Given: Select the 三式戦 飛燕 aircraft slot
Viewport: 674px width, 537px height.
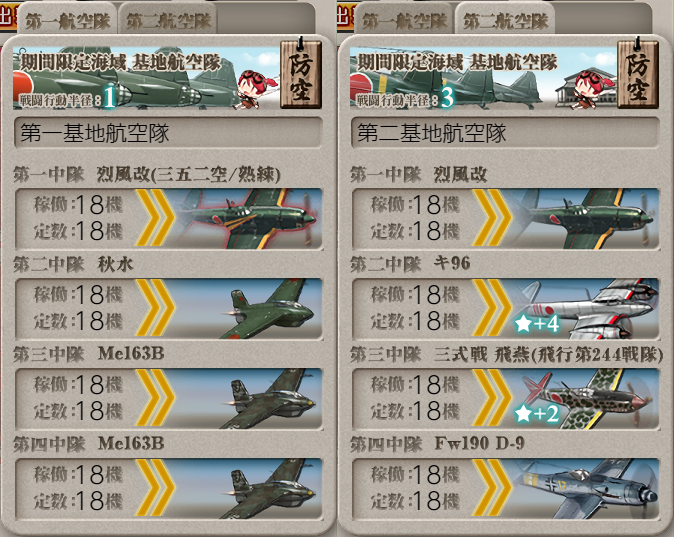Looking at the screenshot, I should coord(506,398).
